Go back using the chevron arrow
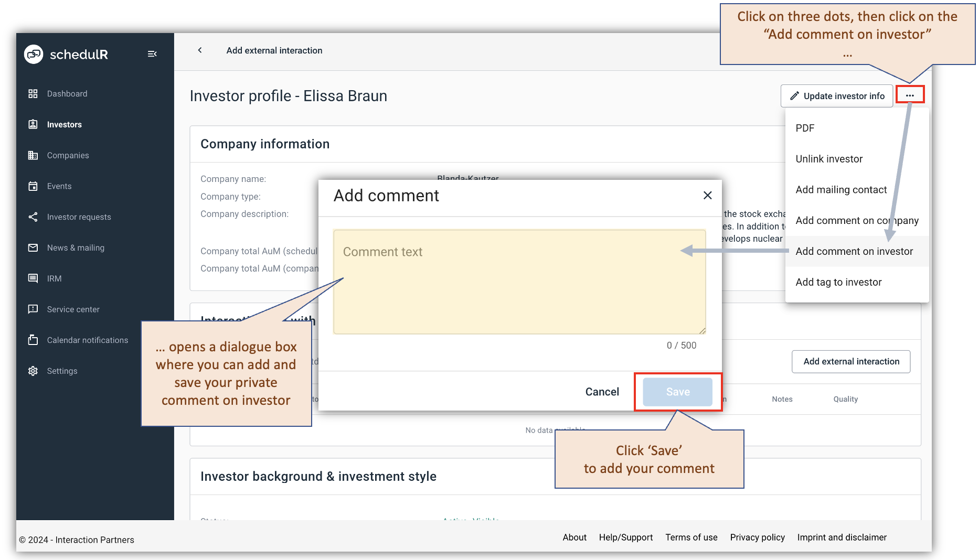Screen dimensions: 979x560 (200, 50)
